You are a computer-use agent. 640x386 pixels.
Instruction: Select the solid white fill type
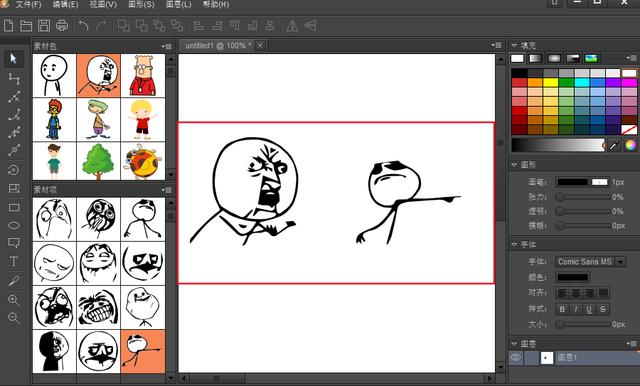click(517, 58)
